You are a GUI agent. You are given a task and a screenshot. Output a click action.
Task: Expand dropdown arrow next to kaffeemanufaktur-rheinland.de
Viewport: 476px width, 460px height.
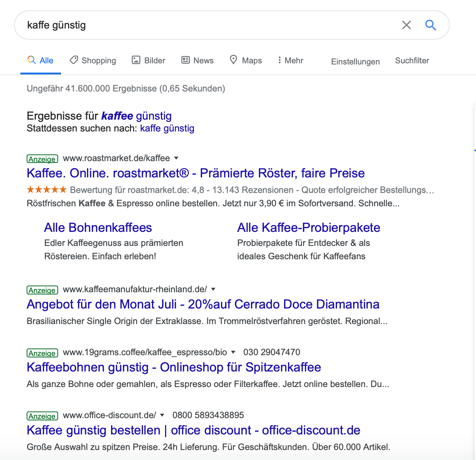tap(213, 289)
